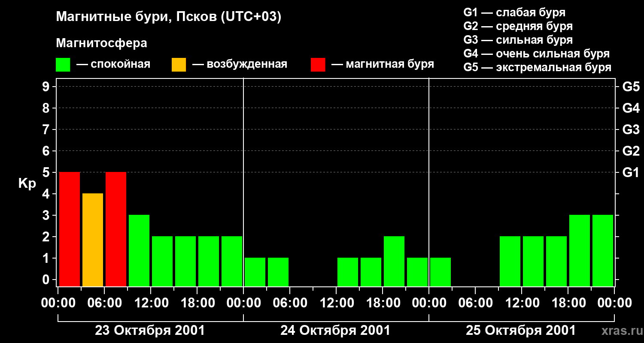Click the red legend swatch for магнитная буря

[x=318, y=65]
